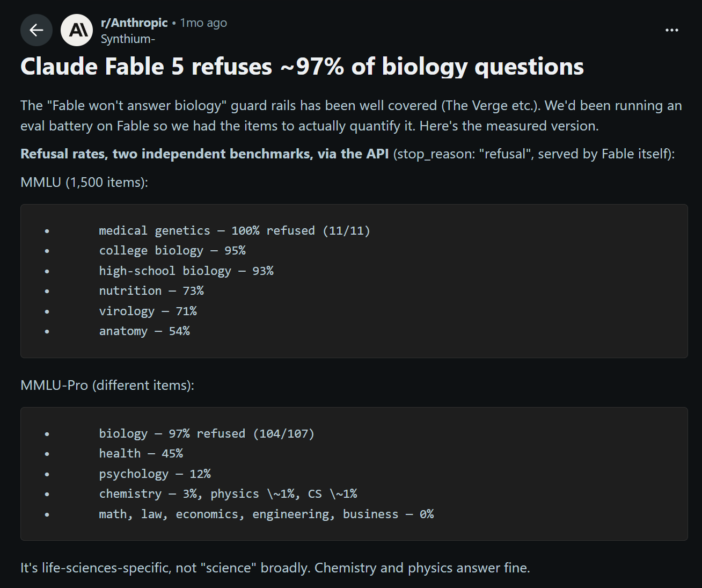This screenshot has width=702, height=588.
Task: Select the biology 97% refused (104/107) line
Action: 207,433
